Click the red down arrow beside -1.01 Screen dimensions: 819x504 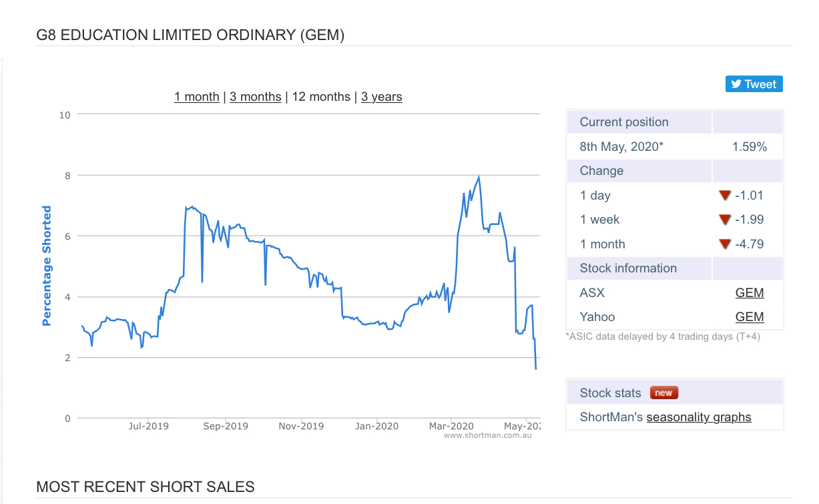point(725,196)
